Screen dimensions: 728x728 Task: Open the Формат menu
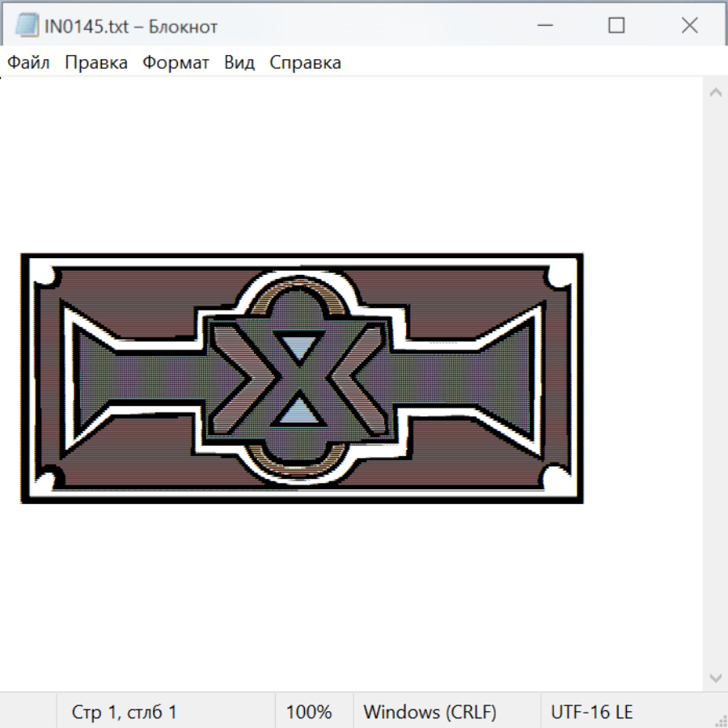pyautogui.click(x=176, y=63)
